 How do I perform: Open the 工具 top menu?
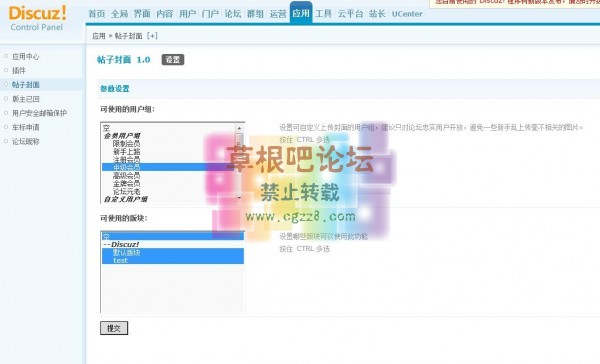[323, 14]
